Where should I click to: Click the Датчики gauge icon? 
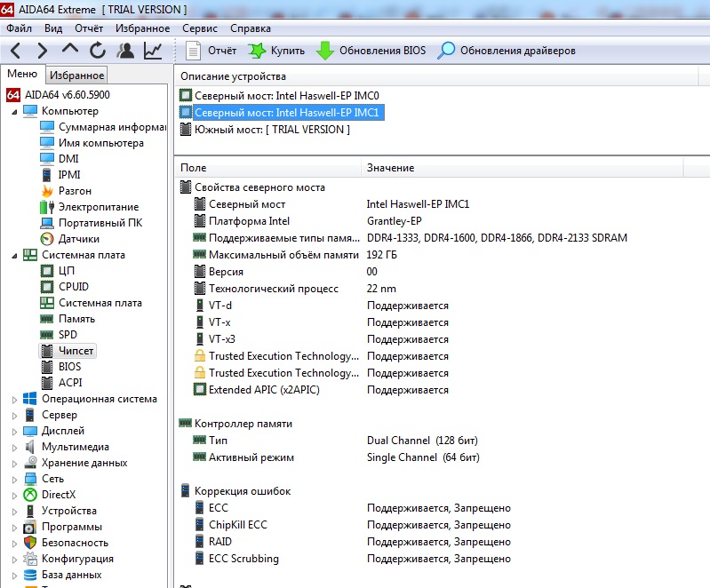tap(46, 239)
